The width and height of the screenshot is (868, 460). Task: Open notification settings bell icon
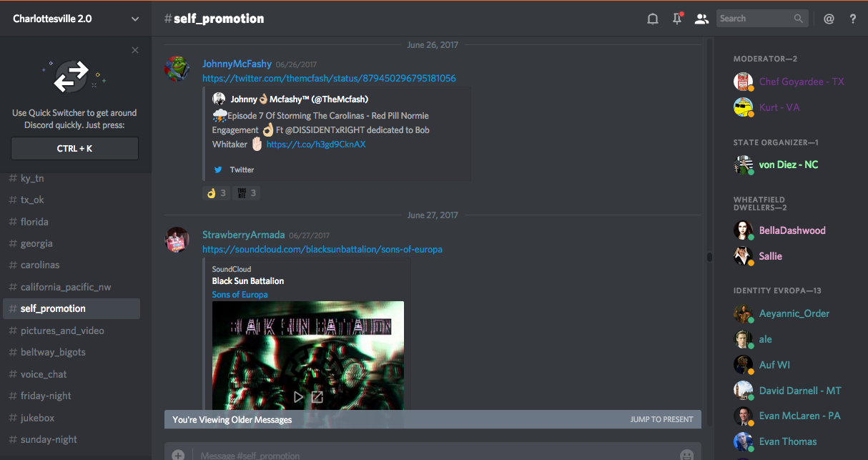(652, 19)
